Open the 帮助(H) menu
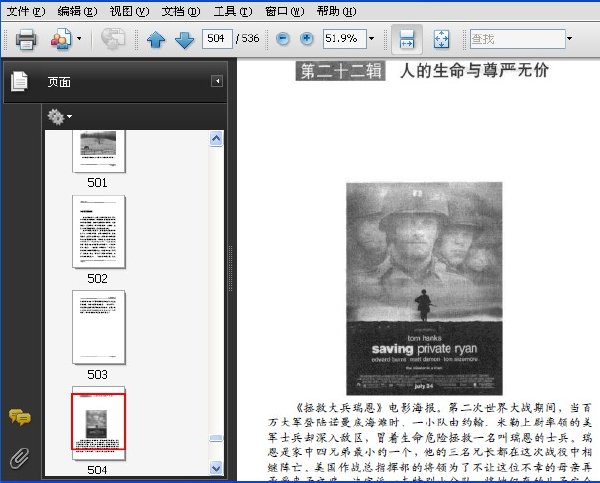Viewport: 600px width, 483px height. pos(336,11)
